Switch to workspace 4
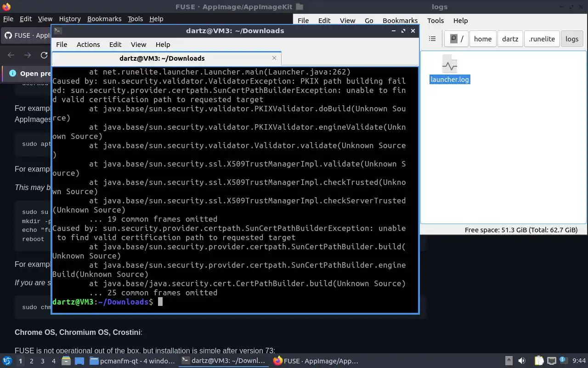Screen dimensions: 588x368 [54, 361]
